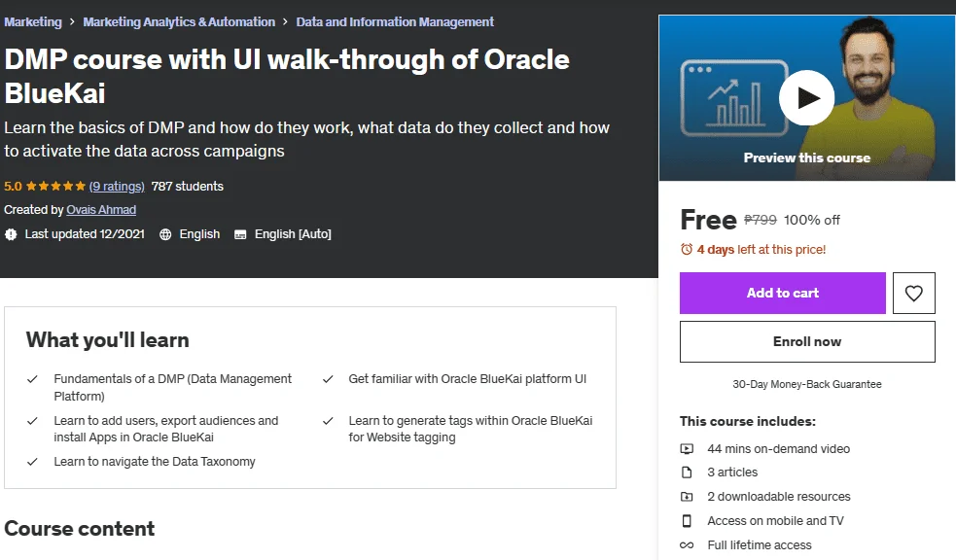This screenshot has width=956, height=560.
Task: Add course to wishlist heart icon
Action: click(913, 293)
